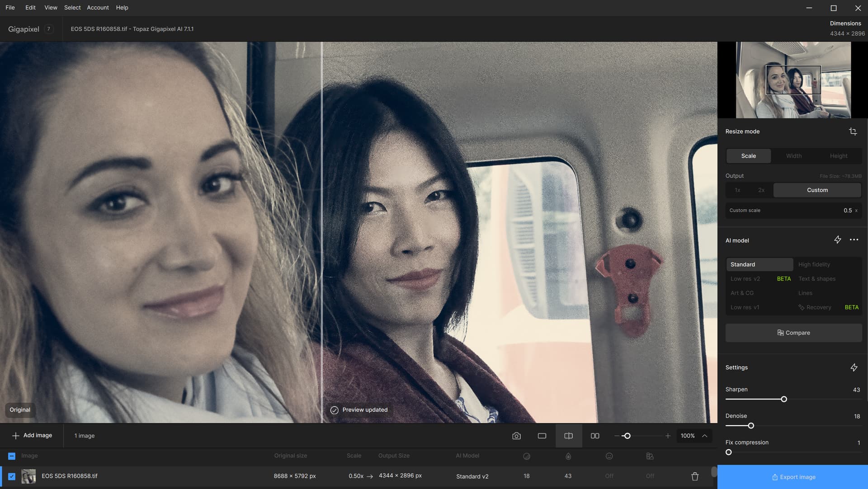Image resolution: width=868 pixels, height=489 pixels.
Task: Open the Edit menu
Action: coord(30,7)
